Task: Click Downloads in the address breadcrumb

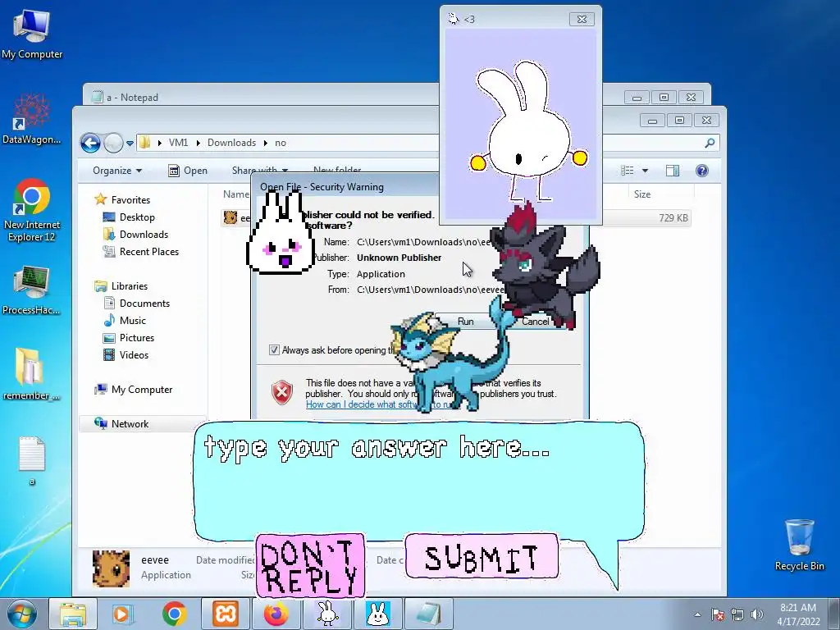Action: click(231, 143)
